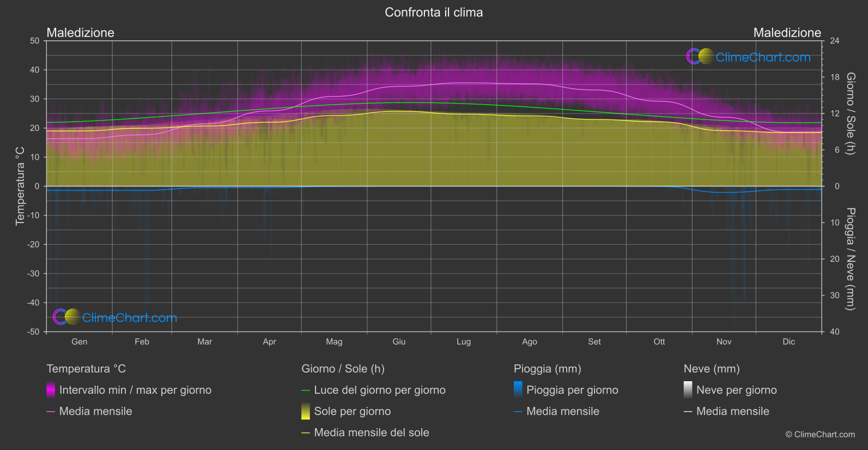Click the Nov month label on axis
Viewport: 868px width, 450px height.
724,341
